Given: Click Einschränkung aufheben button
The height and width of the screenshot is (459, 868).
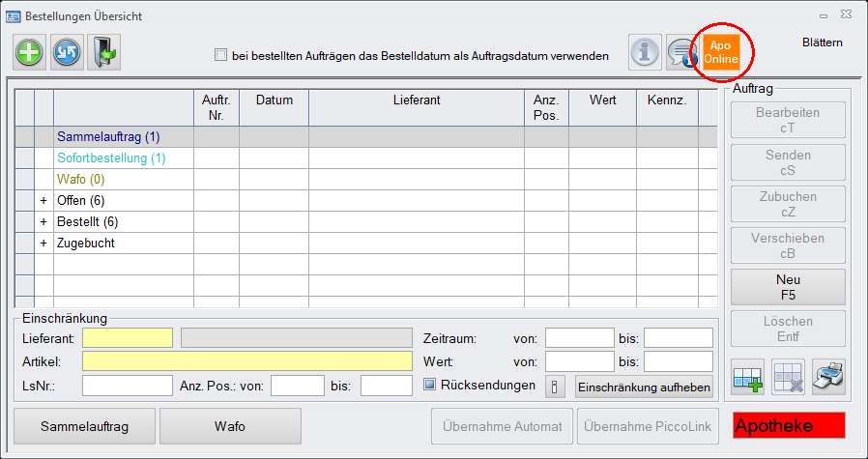Looking at the screenshot, I should pyautogui.click(x=644, y=387).
